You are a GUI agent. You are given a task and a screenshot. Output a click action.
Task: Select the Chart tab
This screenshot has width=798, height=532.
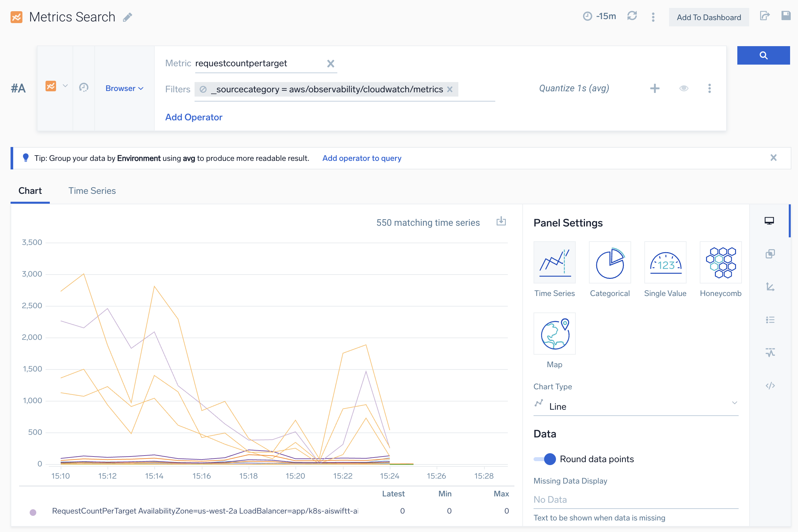coord(30,191)
